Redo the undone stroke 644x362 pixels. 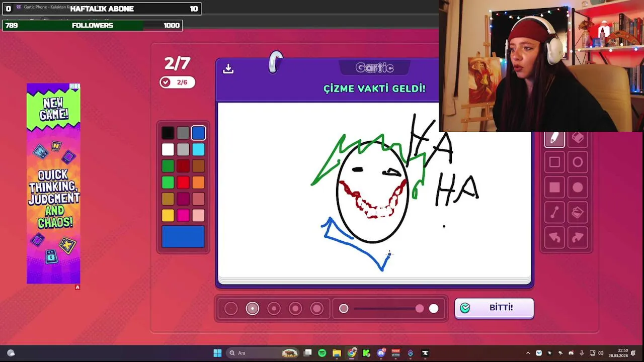(578, 237)
